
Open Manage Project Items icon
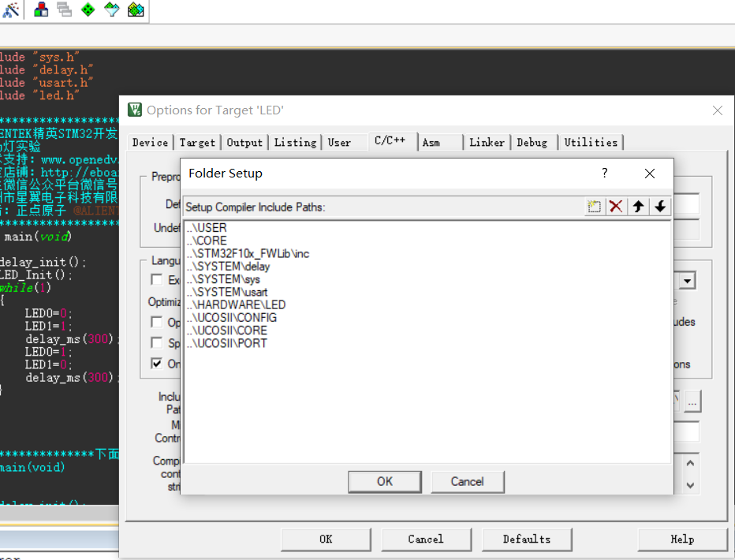tap(41, 9)
